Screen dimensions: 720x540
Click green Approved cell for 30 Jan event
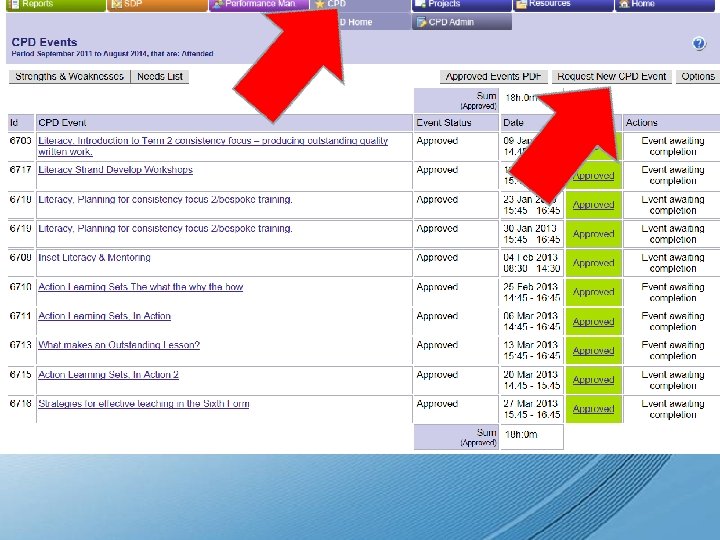pyautogui.click(x=594, y=234)
